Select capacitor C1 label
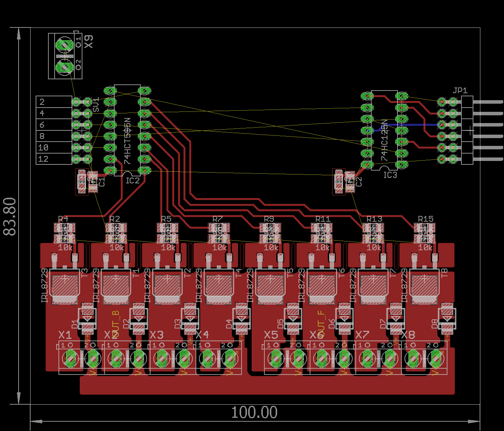This screenshot has width=504, height=431. pos(102,182)
